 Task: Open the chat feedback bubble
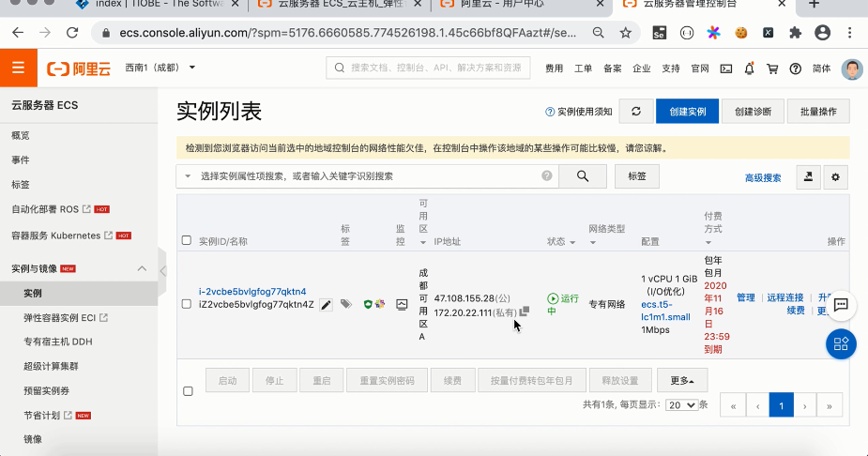(x=841, y=305)
